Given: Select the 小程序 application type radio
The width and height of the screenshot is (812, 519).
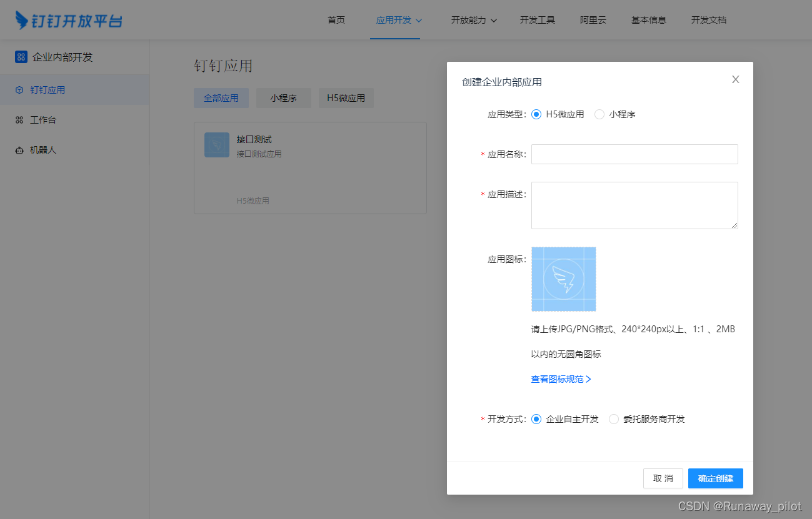Looking at the screenshot, I should [x=599, y=114].
